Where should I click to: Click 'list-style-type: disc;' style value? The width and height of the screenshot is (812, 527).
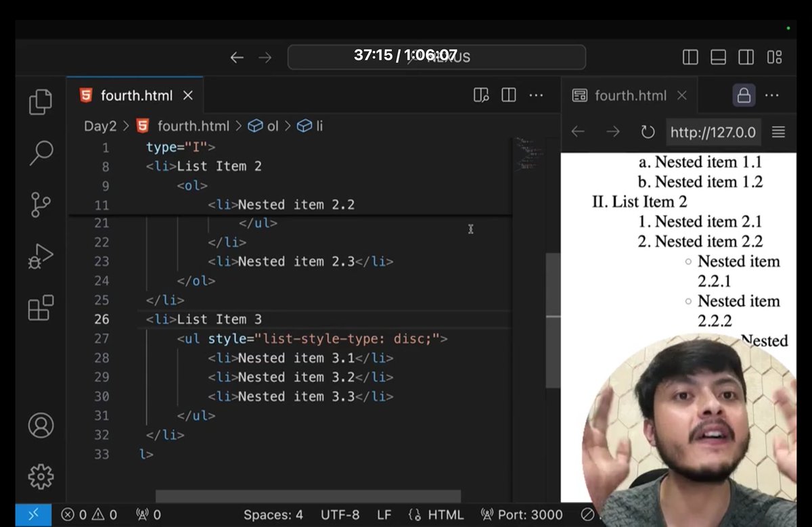pos(347,338)
